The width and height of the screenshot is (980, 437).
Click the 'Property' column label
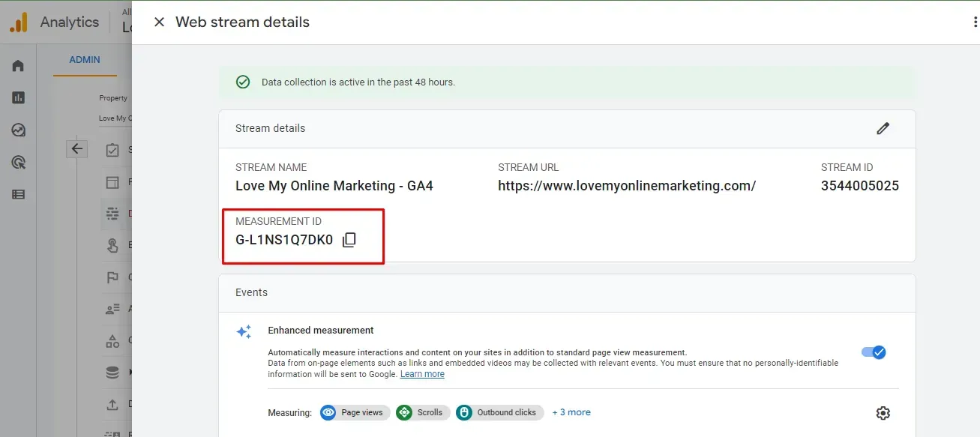point(113,98)
